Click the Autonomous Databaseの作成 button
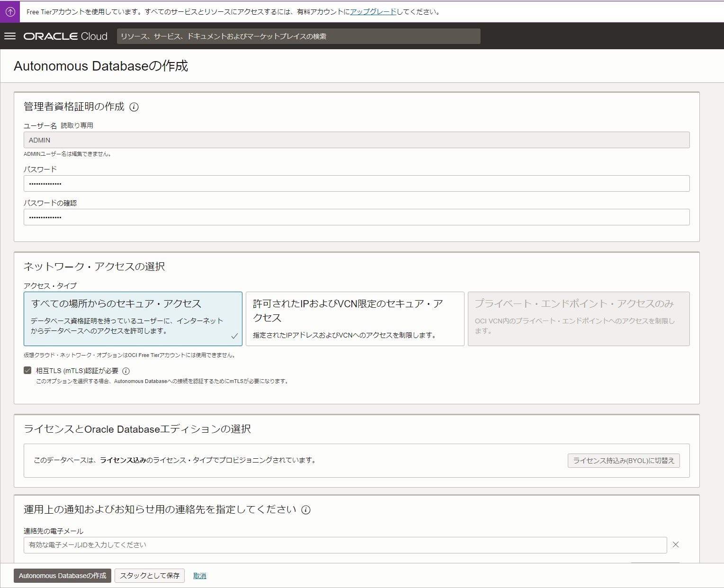The image size is (724, 588). pos(63,576)
